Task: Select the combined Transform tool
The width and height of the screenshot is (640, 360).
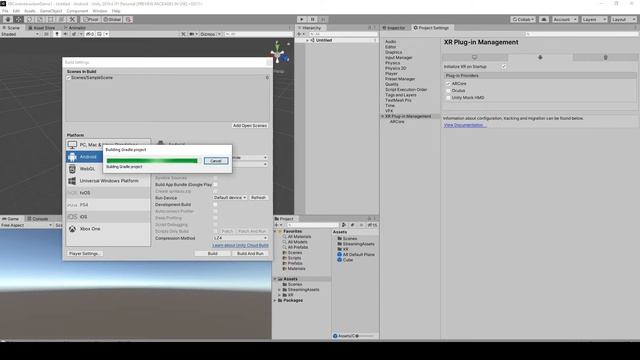Action: [x=61, y=19]
